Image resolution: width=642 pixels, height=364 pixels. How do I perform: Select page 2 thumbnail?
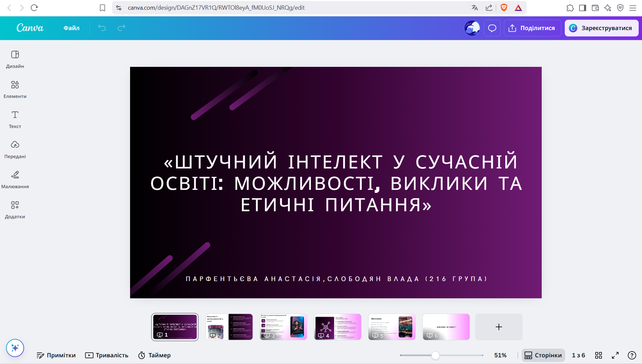[x=229, y=327]
